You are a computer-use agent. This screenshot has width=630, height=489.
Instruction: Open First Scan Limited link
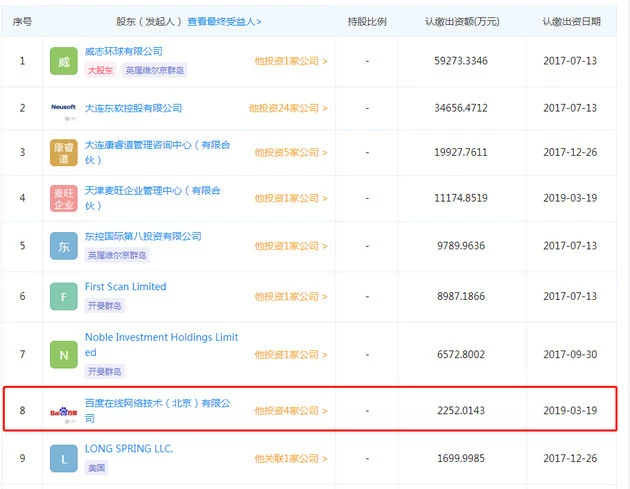tap(125, 286)
